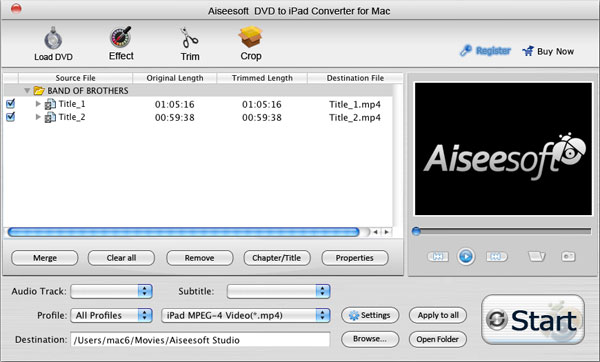Click the Remove button
The image size is (600, 362).
(199, 258)
